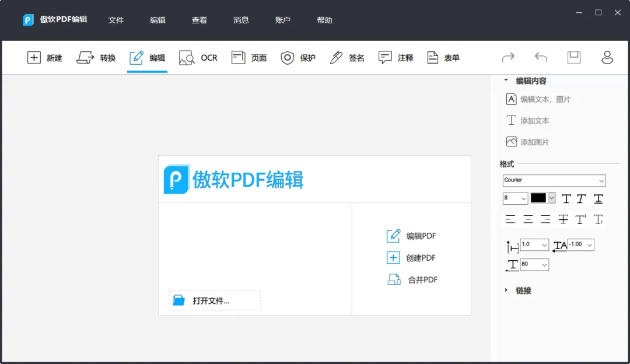Open the 编辑 menu in the title bar
The height and width of the screenshot is (364, 630).
coord(157,20)
